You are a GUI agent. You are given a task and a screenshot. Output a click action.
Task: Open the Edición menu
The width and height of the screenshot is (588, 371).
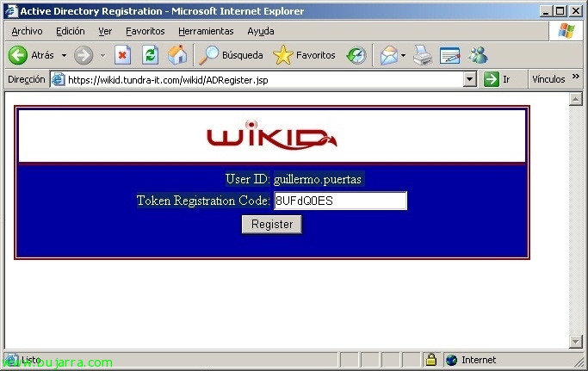[x=71, y=31]
